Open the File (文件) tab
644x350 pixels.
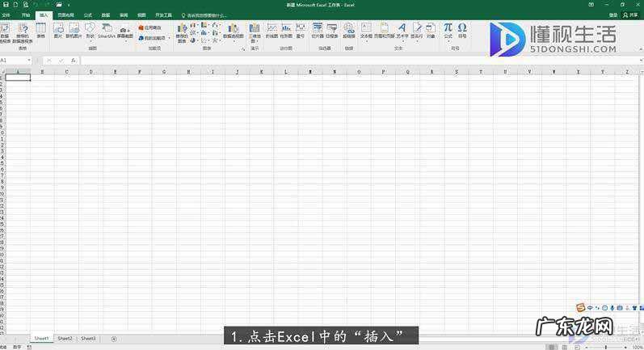(x=6, y=15)
